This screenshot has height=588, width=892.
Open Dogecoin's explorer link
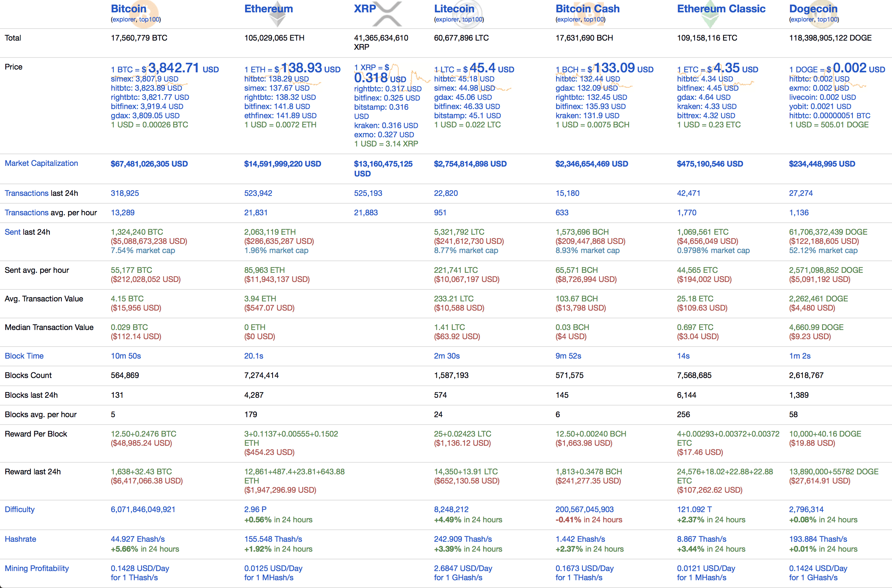(x=802, y=19)
